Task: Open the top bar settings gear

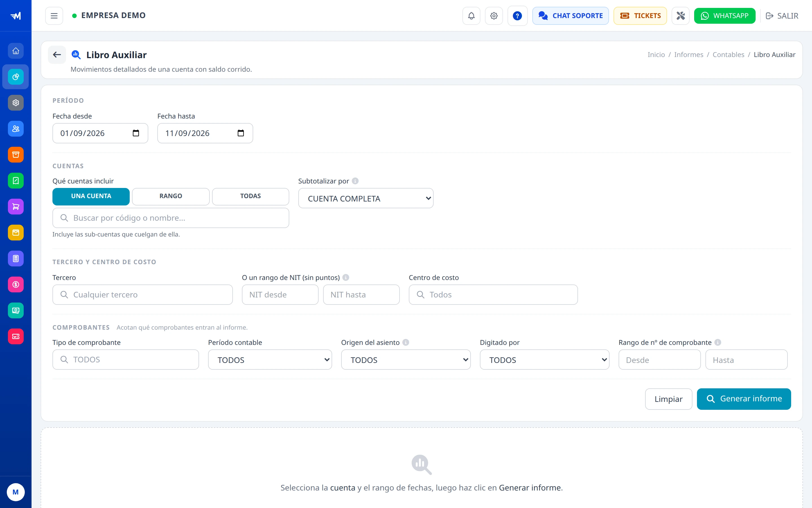Action: [494, 16]
